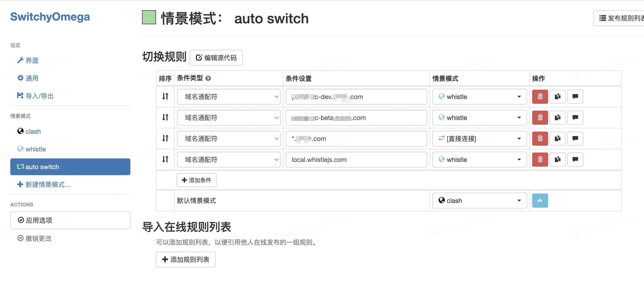Edit the wildcard .com condition field
Viewport: 644px width, 287px height.
pyautogui.click(x=356, y=139)
